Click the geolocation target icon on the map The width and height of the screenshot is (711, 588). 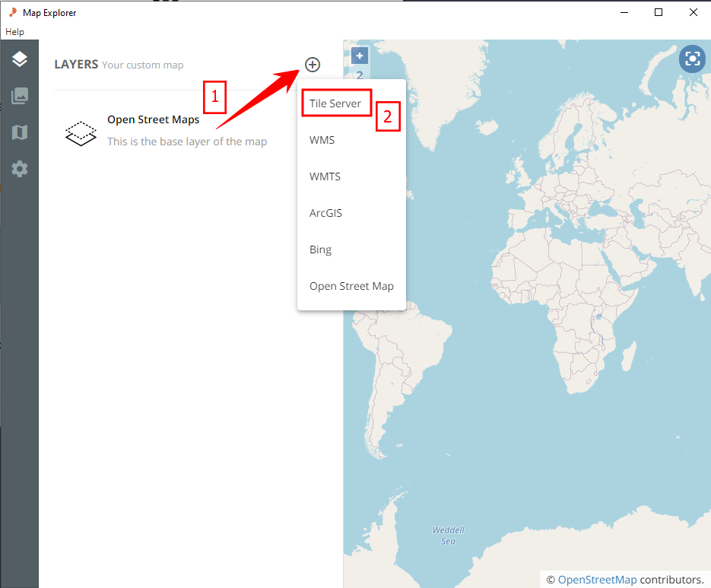691,59
